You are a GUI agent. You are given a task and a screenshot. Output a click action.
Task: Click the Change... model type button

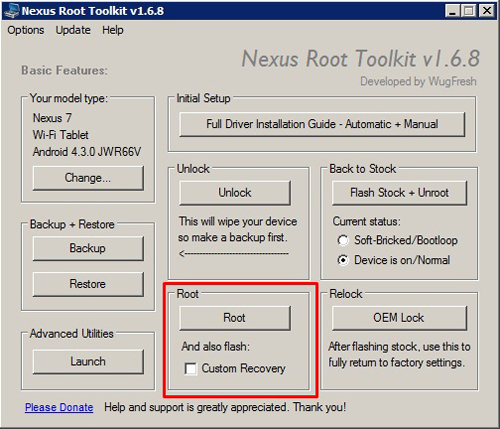tap(88, 178)
